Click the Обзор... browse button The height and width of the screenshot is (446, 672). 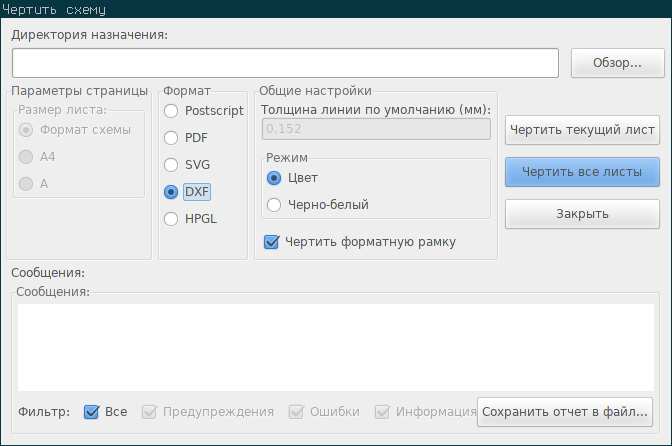(618, 63)
